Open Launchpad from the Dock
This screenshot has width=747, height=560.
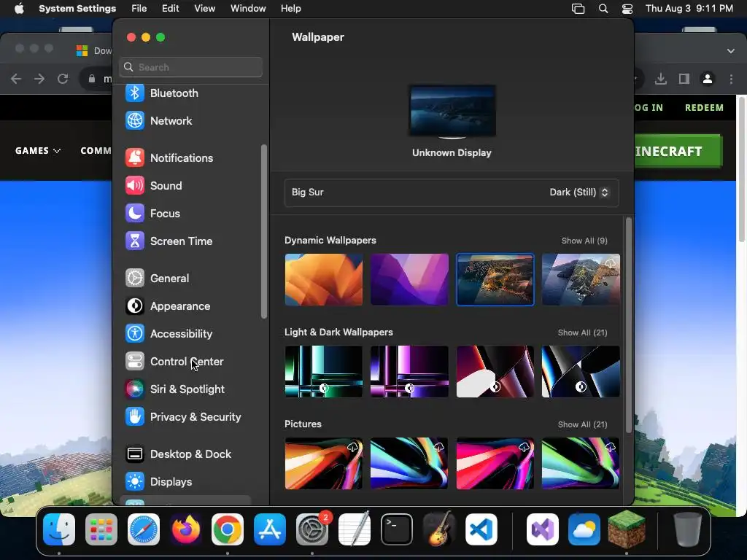[101, 529]
